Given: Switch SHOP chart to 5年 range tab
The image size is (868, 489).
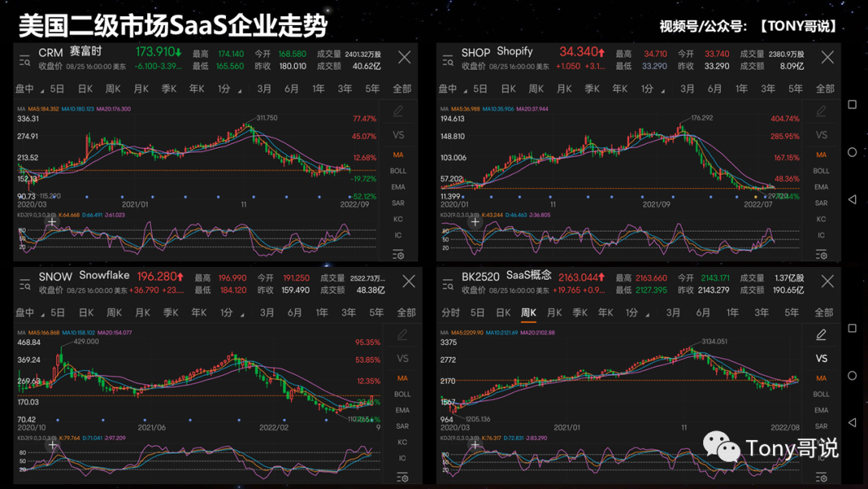Looking at the screenshot, I should click(x=796, y=88).
